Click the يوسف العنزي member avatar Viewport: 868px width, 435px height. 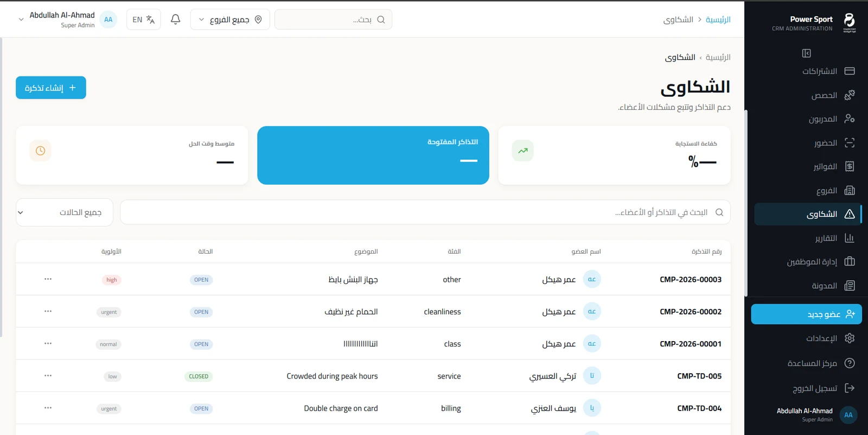592,408
